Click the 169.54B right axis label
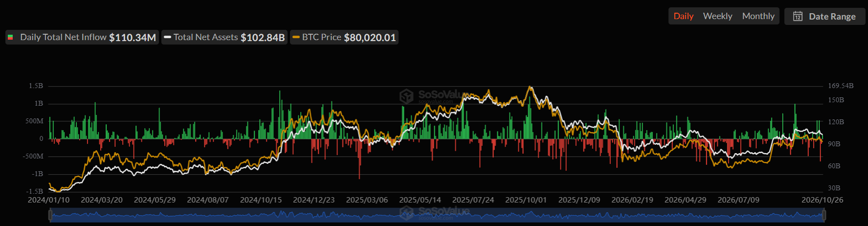Image resolution: width=868 pixels, height=226 pixels. tap(841, 86)
